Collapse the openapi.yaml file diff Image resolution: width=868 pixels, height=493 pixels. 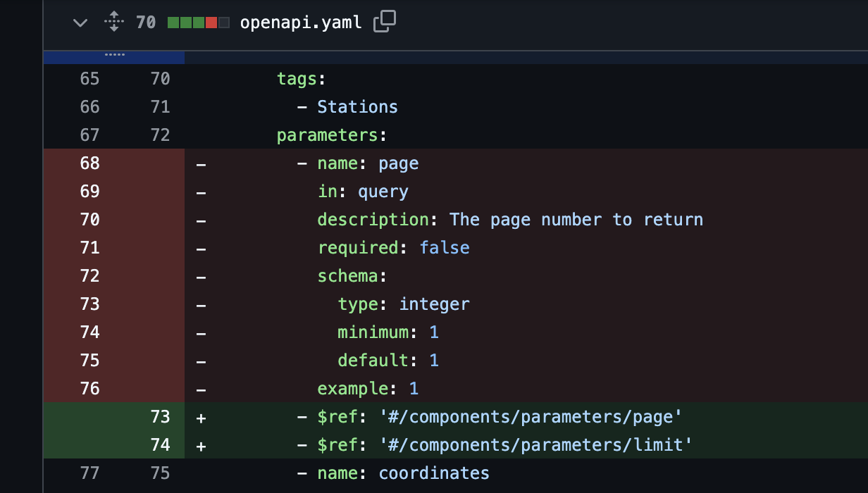click(80, 23)
